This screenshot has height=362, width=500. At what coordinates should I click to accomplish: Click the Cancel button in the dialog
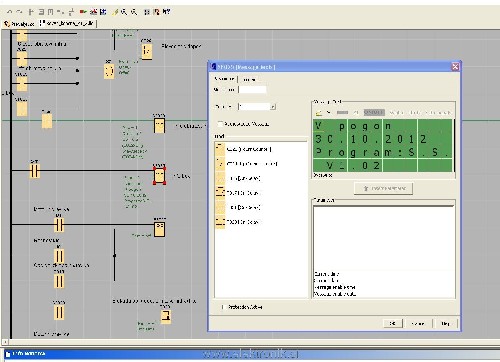click(418, 323)
